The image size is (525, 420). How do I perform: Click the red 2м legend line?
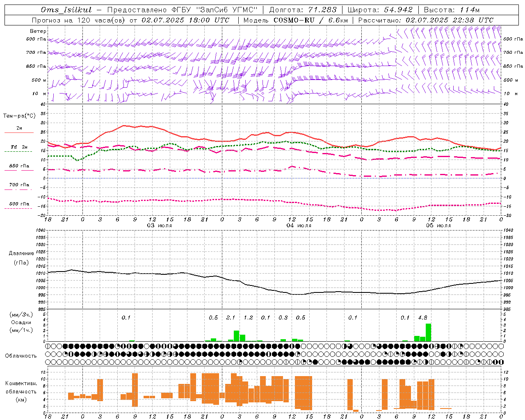[x=19, y=133]
